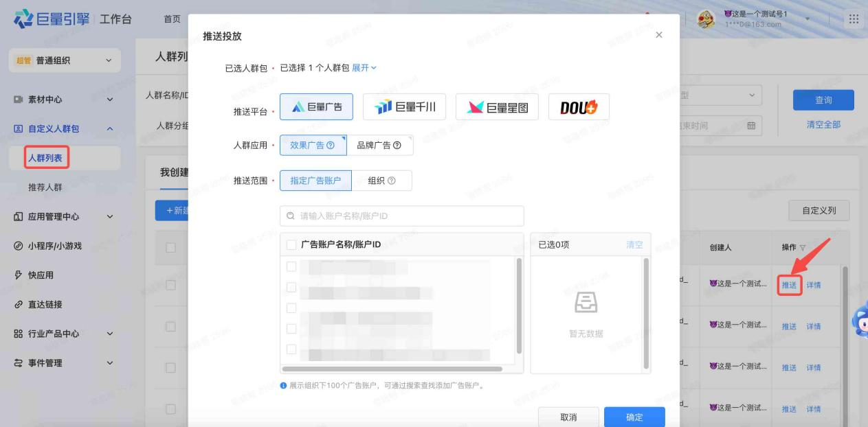Check the 广告账户名称/账户ID select-all checkbox

[x=291, y=245]
